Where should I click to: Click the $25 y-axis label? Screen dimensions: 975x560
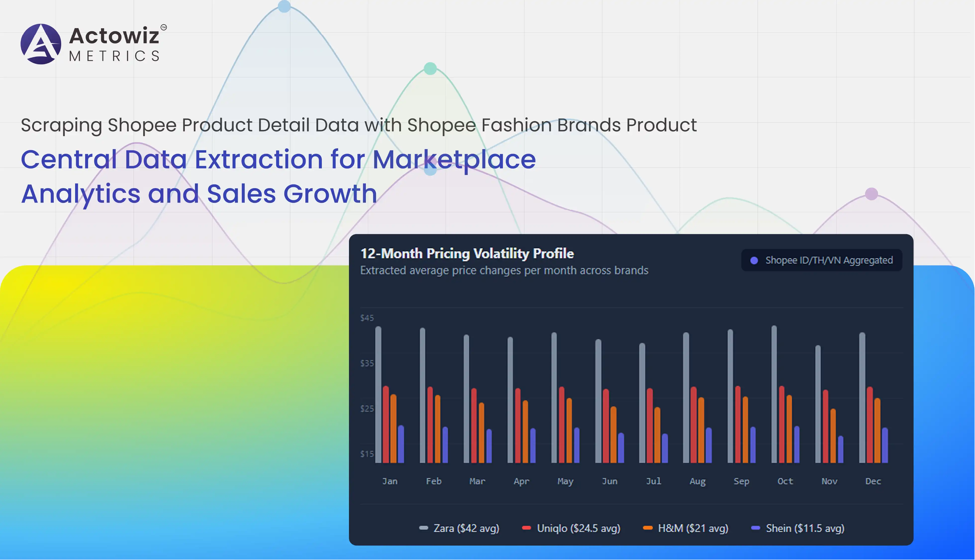point(367,409)
